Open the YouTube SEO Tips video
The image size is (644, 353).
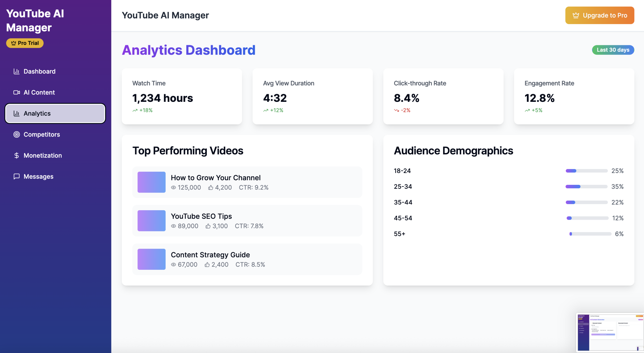[247, 220]
